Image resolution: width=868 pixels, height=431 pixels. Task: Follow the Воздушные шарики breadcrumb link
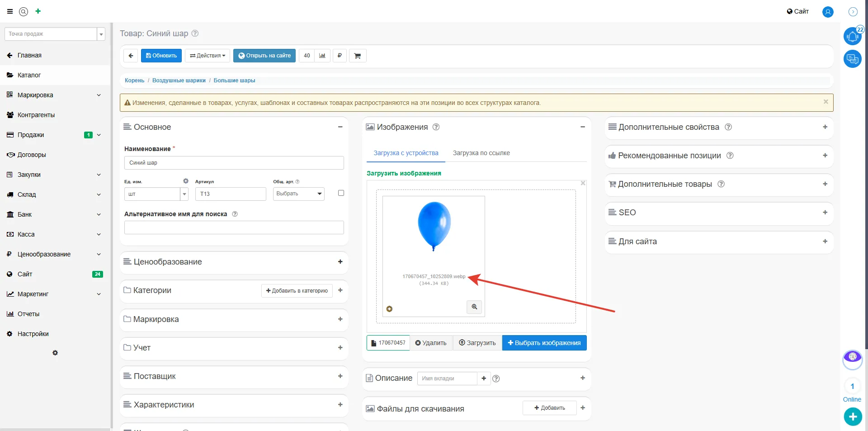(179, 81)
